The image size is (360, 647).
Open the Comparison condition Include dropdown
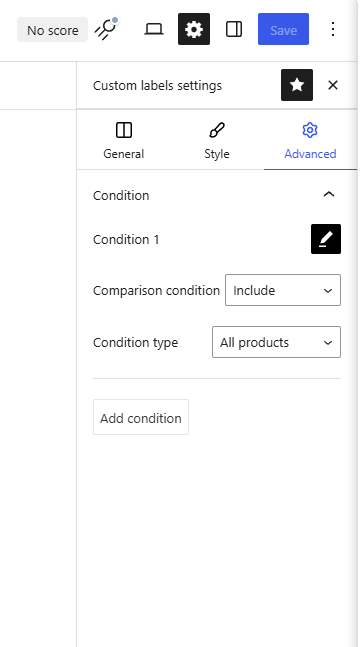click(x=283, y=290)
